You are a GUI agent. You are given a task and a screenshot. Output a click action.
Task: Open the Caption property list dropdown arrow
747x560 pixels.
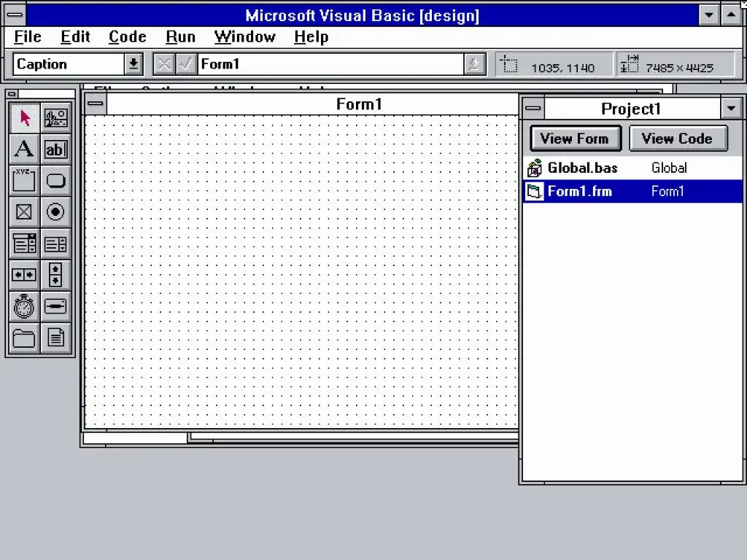134,64
